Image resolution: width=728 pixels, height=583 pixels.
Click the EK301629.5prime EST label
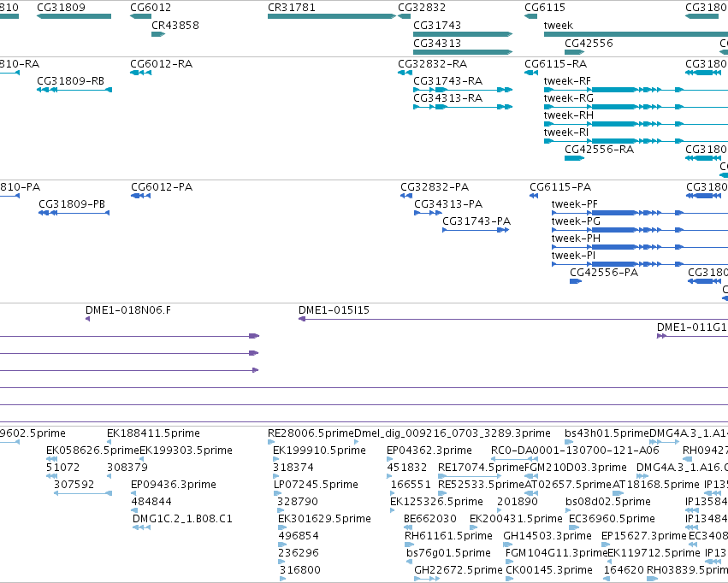(x=324, y=519)
